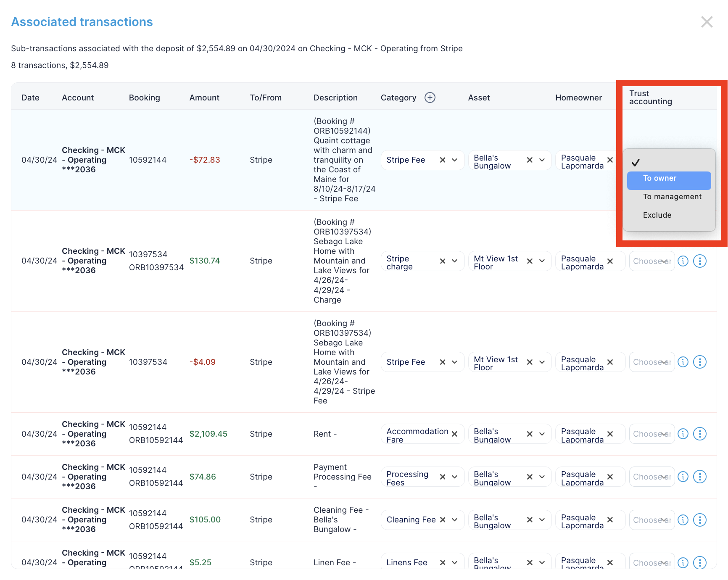The image size is (728, 580).
Task: Expand Linens Fee category dropdown
Action: tap(455, 562)
